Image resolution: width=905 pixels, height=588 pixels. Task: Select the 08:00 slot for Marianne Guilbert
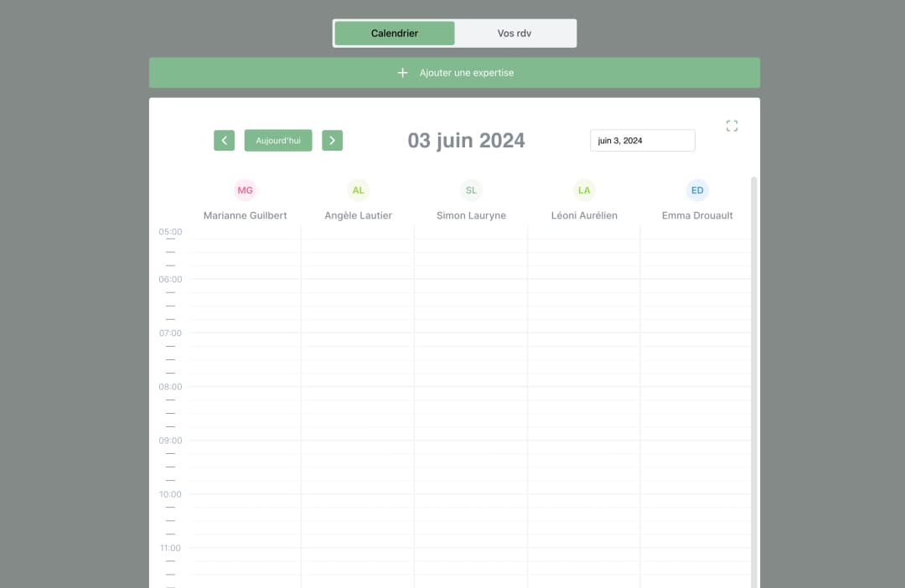click(245, 394)
